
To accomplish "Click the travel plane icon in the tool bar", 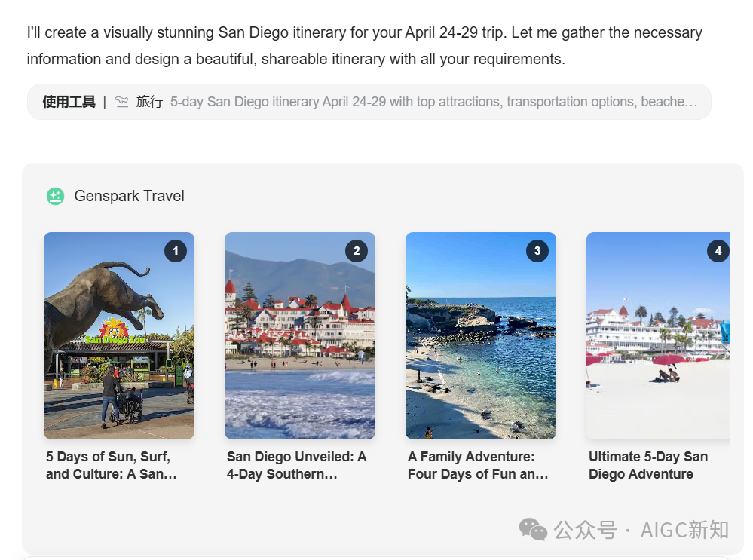I will point(121,102).
